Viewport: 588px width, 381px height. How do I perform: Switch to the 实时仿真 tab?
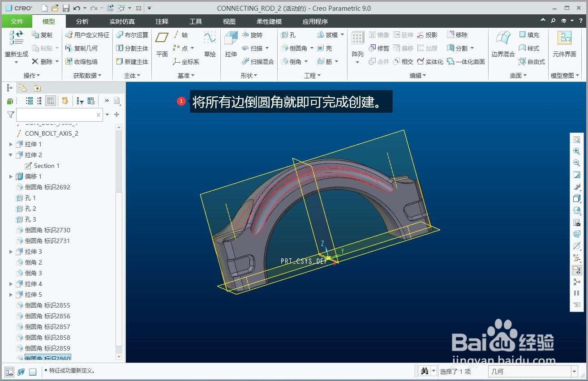click(122, 21)
